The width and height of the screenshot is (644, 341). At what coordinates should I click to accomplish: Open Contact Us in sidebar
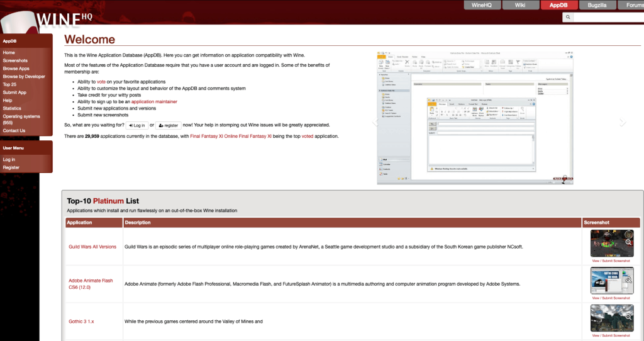tap(14, 131)
